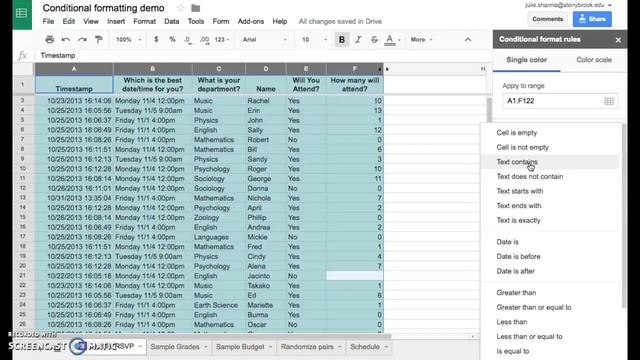Click the formula bar showing Timestamp
Viewport: 640px width, 360px height.
261,56
